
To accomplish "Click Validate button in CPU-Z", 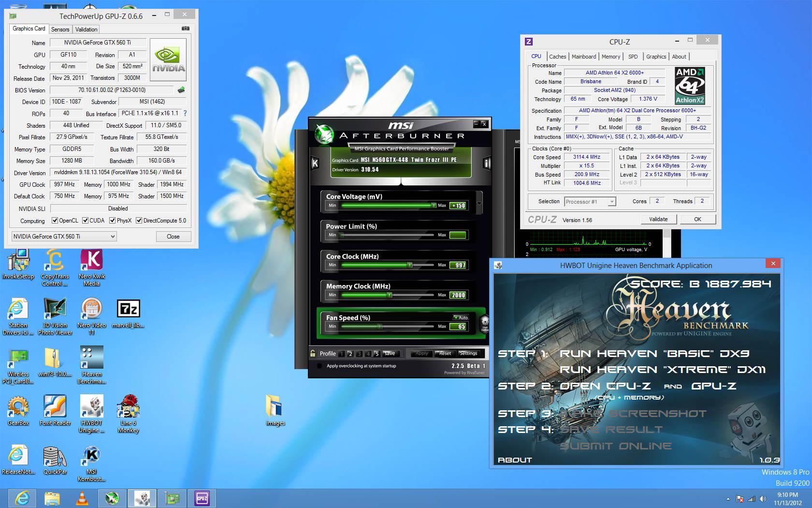I will coord(658,219).
